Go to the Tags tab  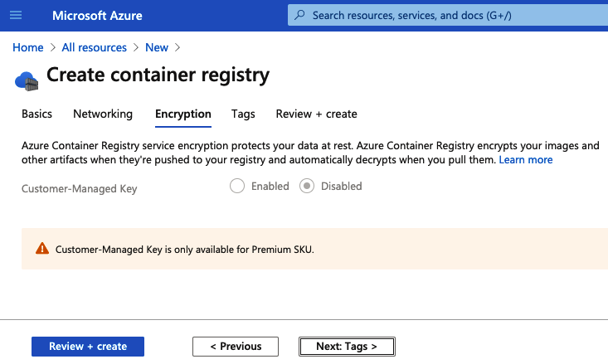(243, 114)
